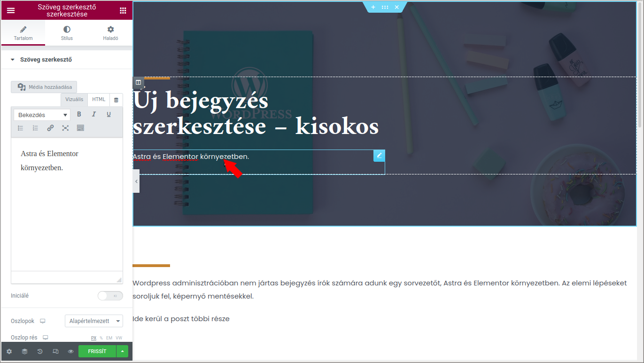Click 'Ide kerül a poszt többi része'

click(x=181, y=319)
